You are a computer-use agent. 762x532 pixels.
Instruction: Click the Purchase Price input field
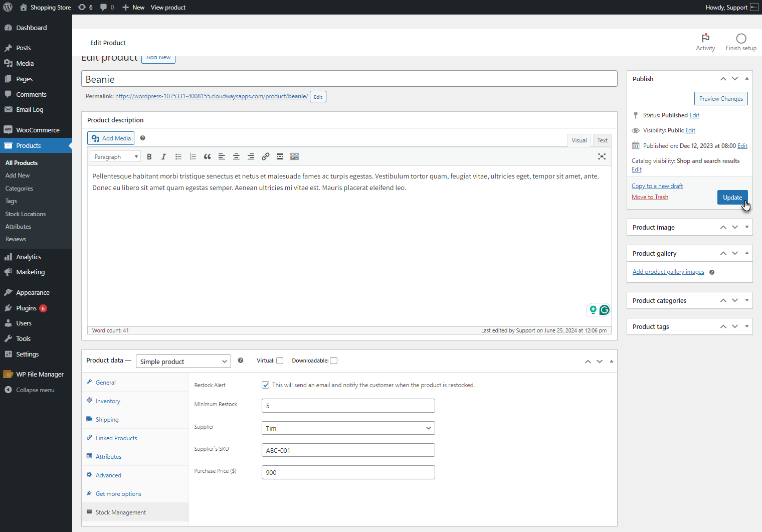click(x=348, y=472)
